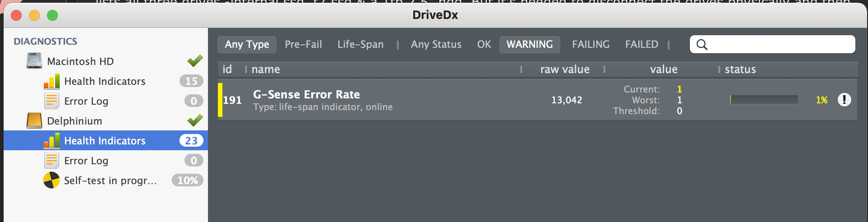Click the magnifying glass search icon
Screen dimensions: 868x222
click(x=702, y=44)
